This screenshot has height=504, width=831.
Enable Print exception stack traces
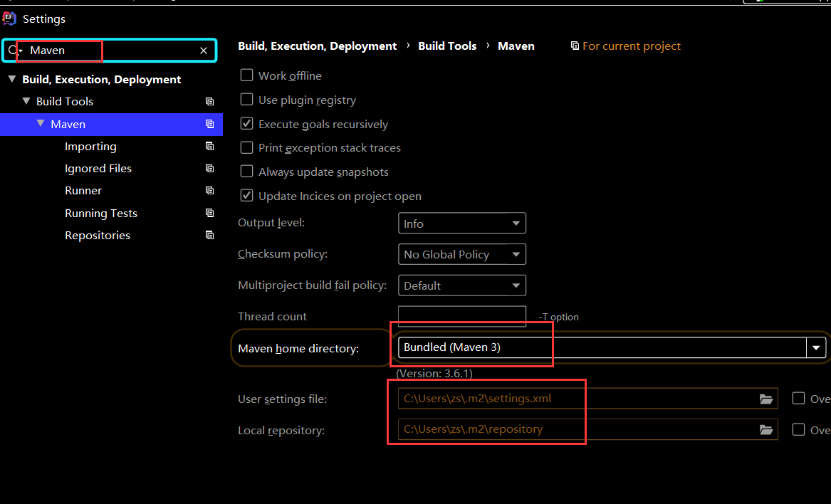[246, 147]
